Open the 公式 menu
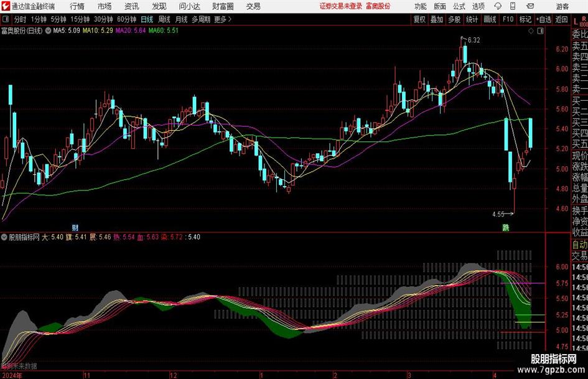The height and width of the screenshot is (379, 588). coord(459,6)
